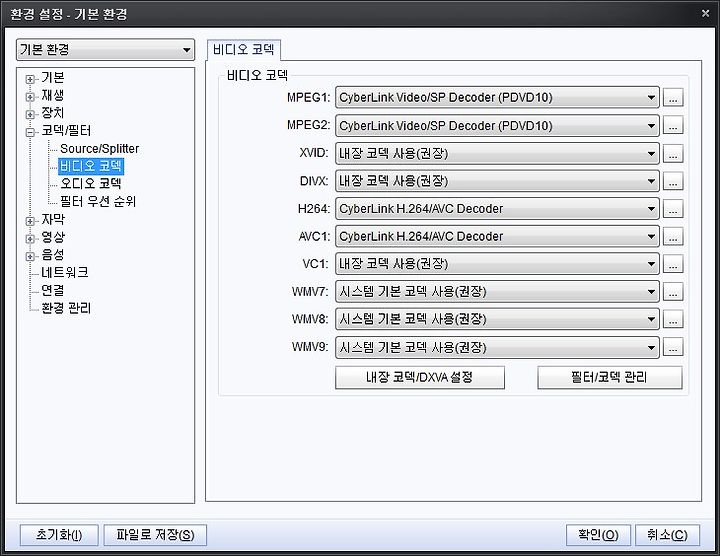Open the WMV8 codec dropdown

497,319
